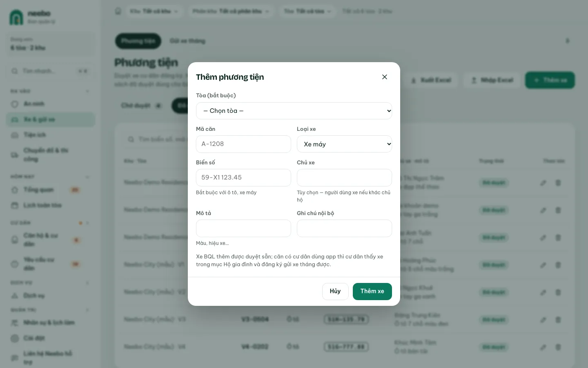Open the Loại xe dropdown
This screenshot has height=368, width=588.
click(x=344, y=144)
